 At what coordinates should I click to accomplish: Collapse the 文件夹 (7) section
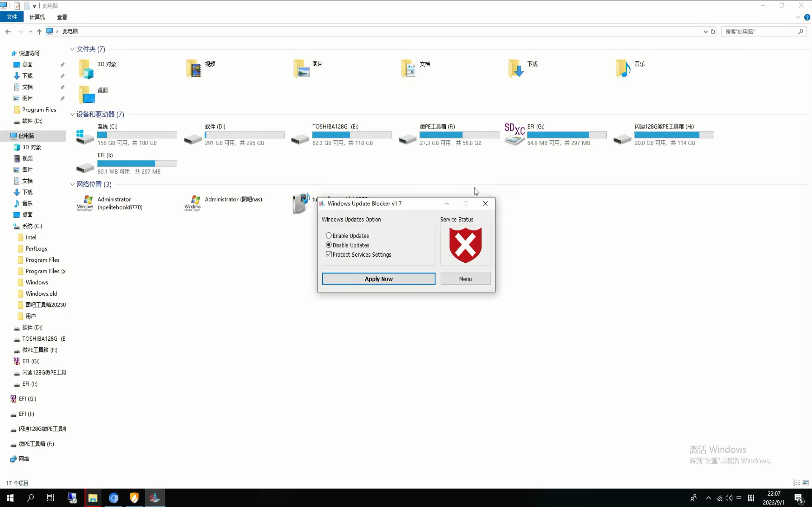[x=72, y=49]
